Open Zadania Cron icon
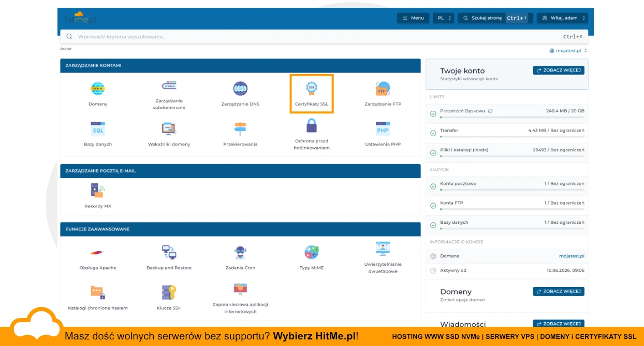 pyautogui.click(x=240, y=253)
